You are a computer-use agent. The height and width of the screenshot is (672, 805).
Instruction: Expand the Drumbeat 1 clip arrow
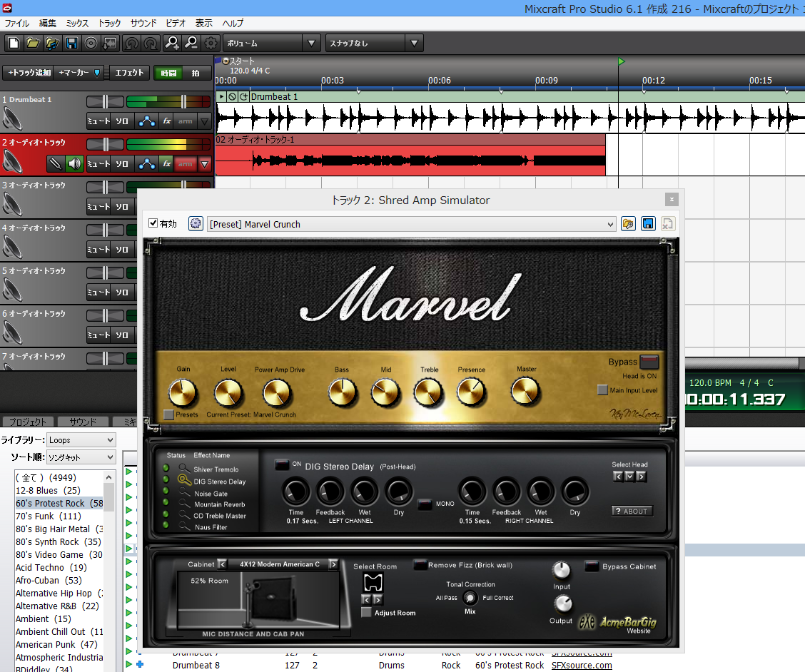[221, 96]
